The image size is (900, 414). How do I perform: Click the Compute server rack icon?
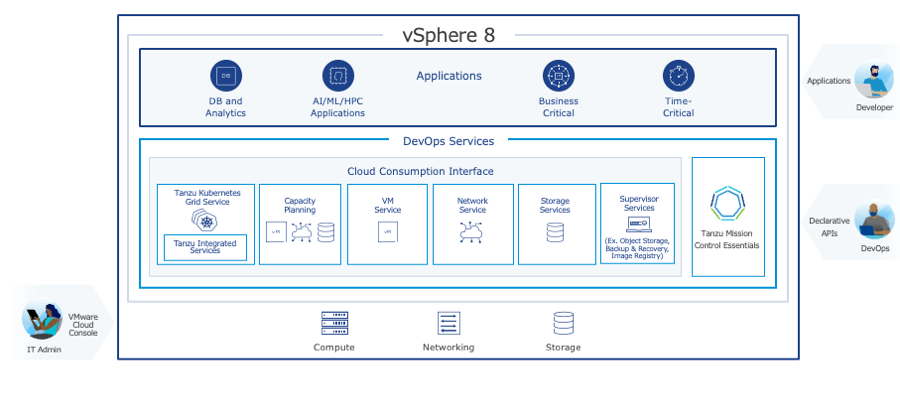(335, 323)
